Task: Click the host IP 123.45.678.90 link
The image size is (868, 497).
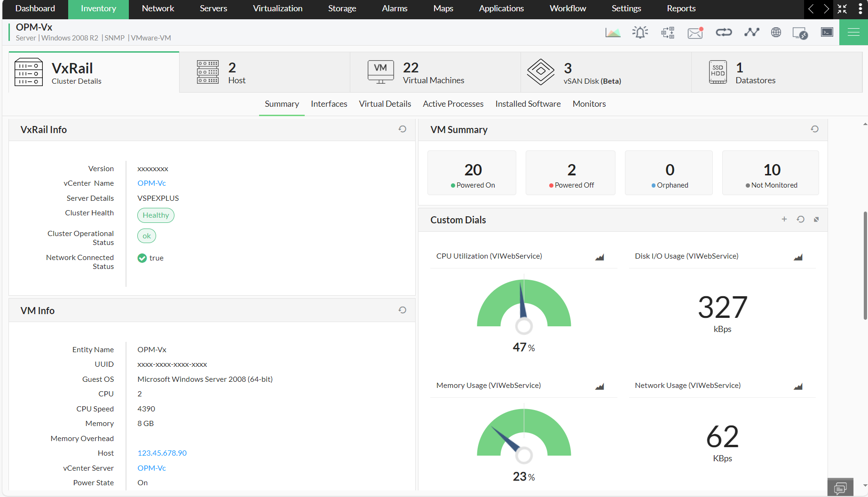Action: click(162, 453)
